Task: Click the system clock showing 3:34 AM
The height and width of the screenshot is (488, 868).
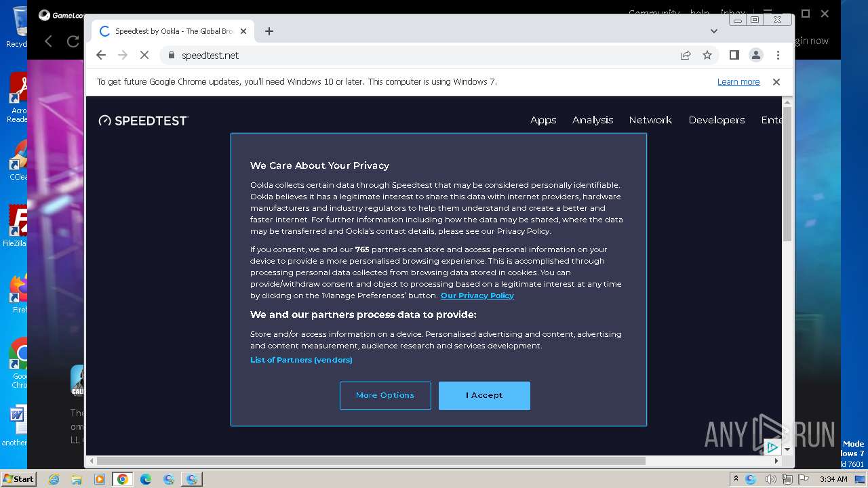Action: click(833, 479)
